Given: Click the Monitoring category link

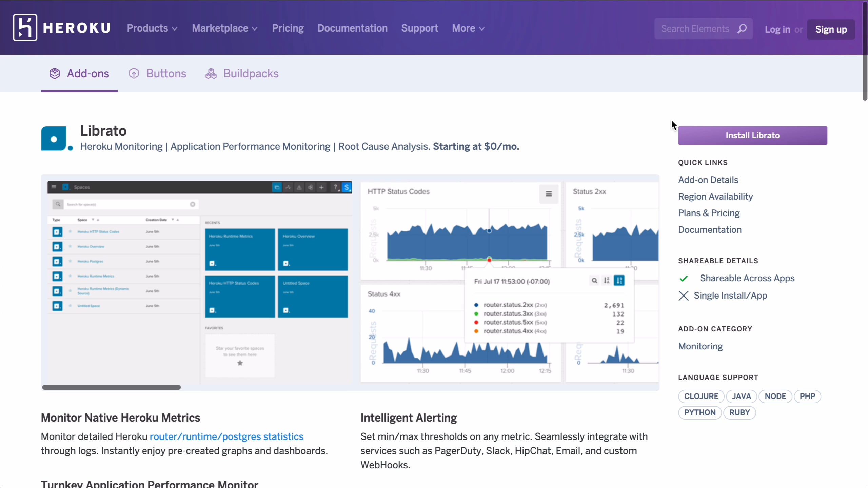Looking at the screenshot, I should (x=700, y=346).
